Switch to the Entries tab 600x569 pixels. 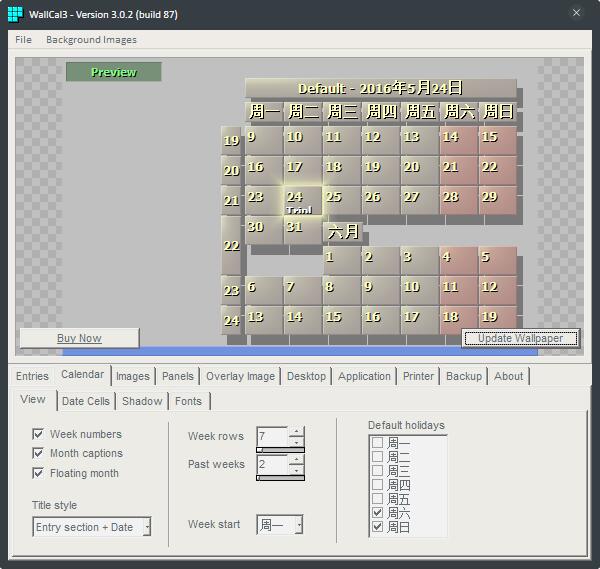(x=32, y=376)
